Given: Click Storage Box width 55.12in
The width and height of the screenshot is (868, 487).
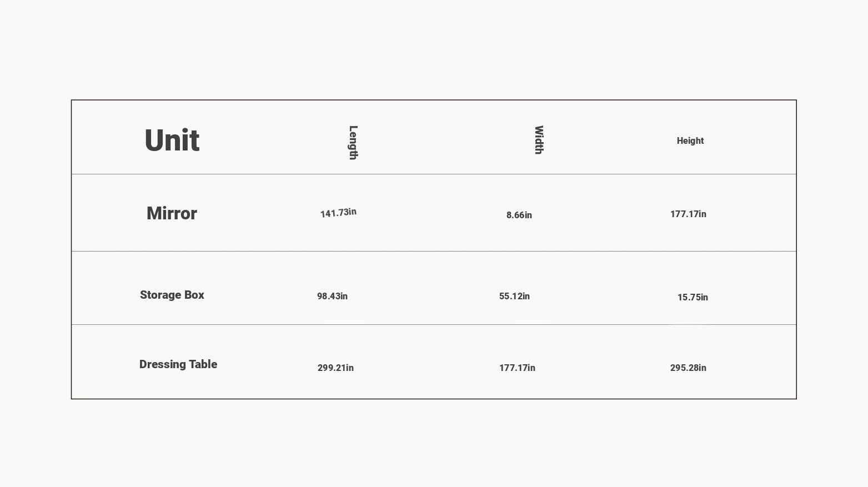Looking at the screenshot, I should coord(514,296).
